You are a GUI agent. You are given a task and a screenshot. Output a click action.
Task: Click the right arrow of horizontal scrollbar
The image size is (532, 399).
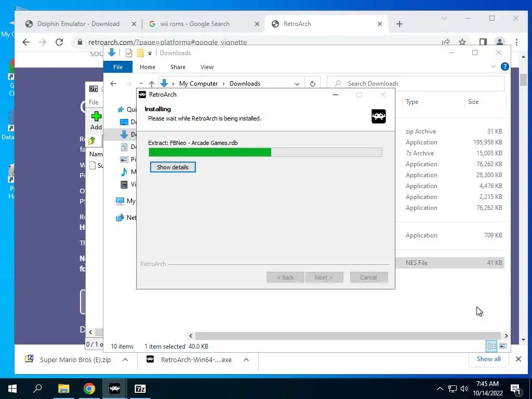506,336
